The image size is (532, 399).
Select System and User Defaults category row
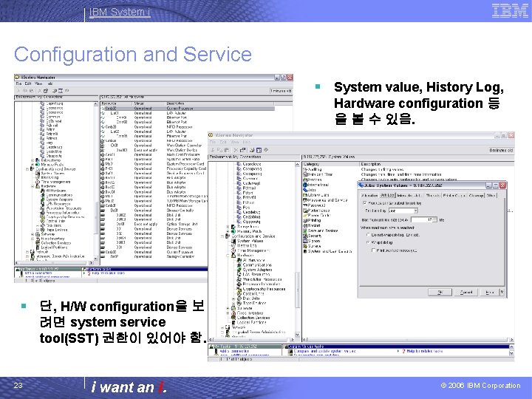(330, 251)
